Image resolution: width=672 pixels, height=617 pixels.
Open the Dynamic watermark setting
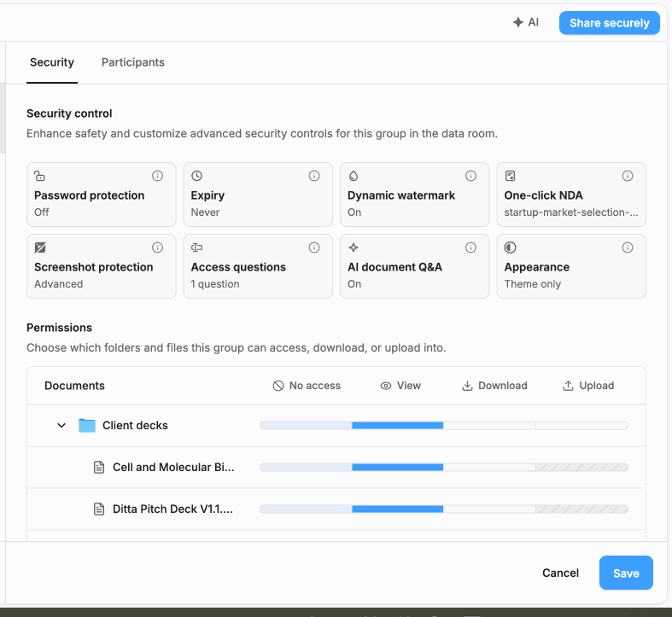pyautogui.click(x=414, y=195)
